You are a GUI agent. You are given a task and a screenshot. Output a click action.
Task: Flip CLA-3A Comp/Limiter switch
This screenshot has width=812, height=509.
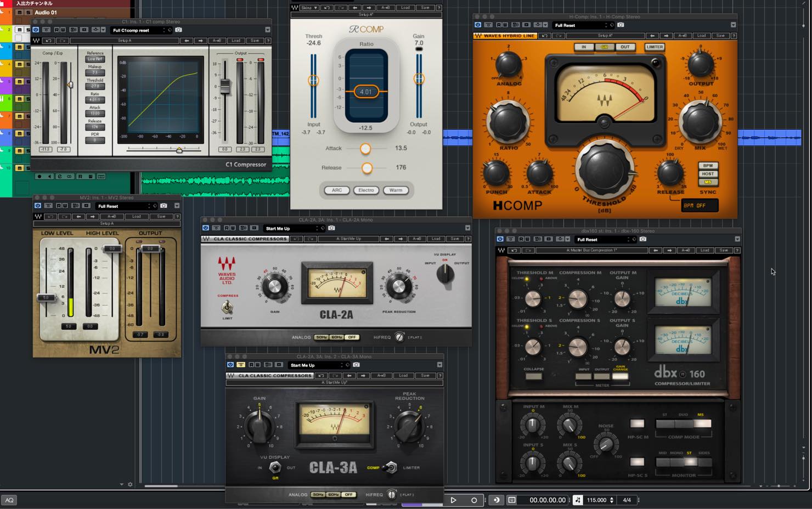coord(391,468)
